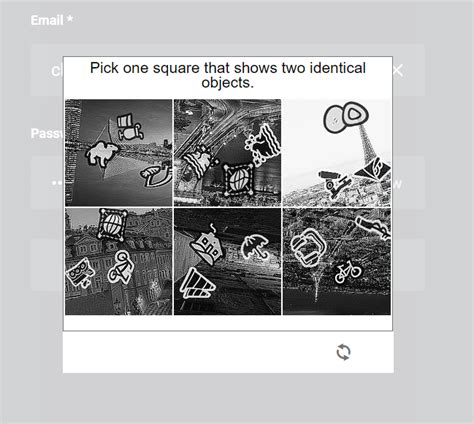This screenshot has width=474, height=424.
Task: Click the Password input field
Action: click(228, 183)
